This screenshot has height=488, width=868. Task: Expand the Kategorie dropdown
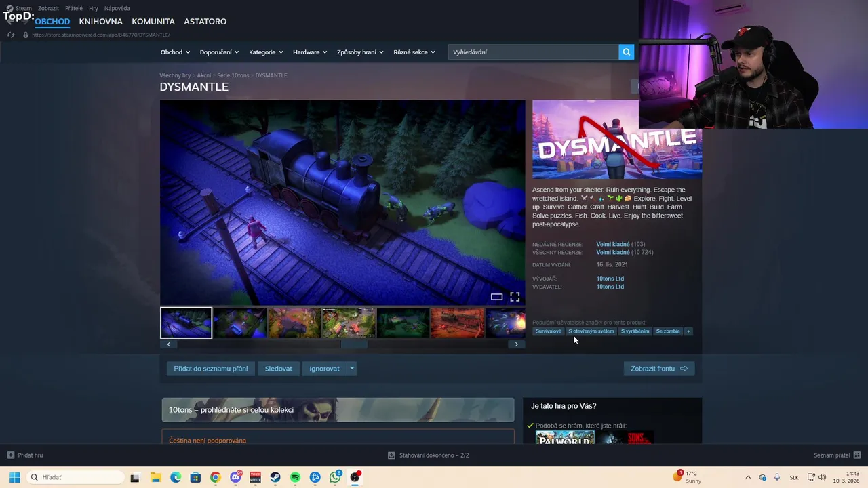coord(266,52)
